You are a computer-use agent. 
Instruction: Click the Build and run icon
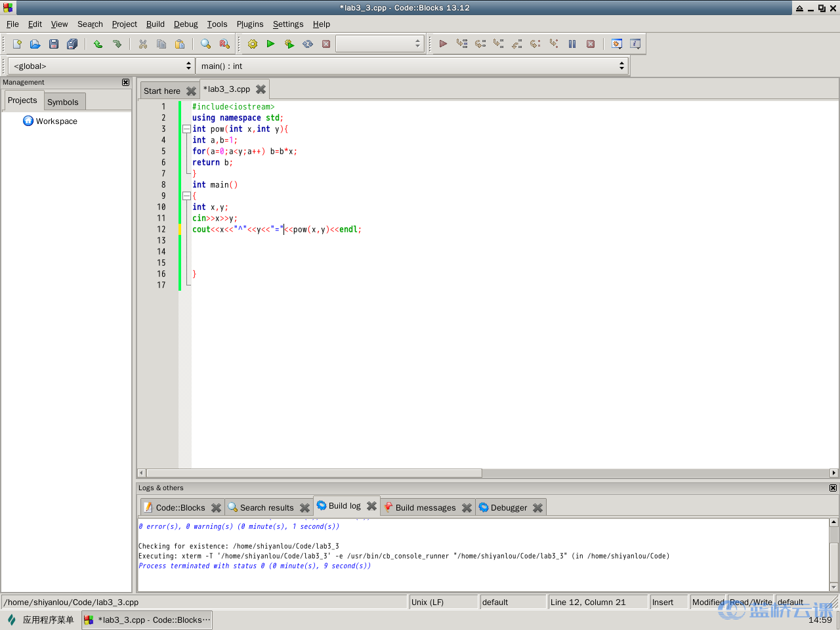click(x=289, y=44)
